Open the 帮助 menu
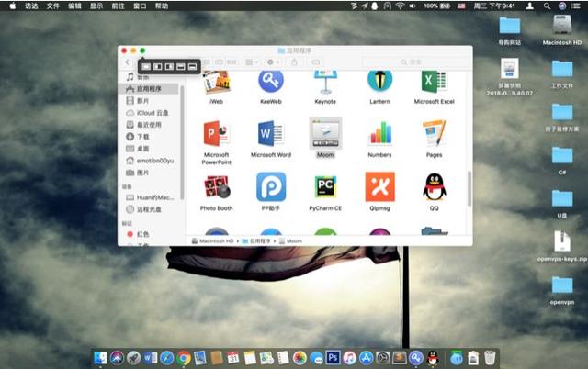Screen dimensions: 588x369 (162, 6)
